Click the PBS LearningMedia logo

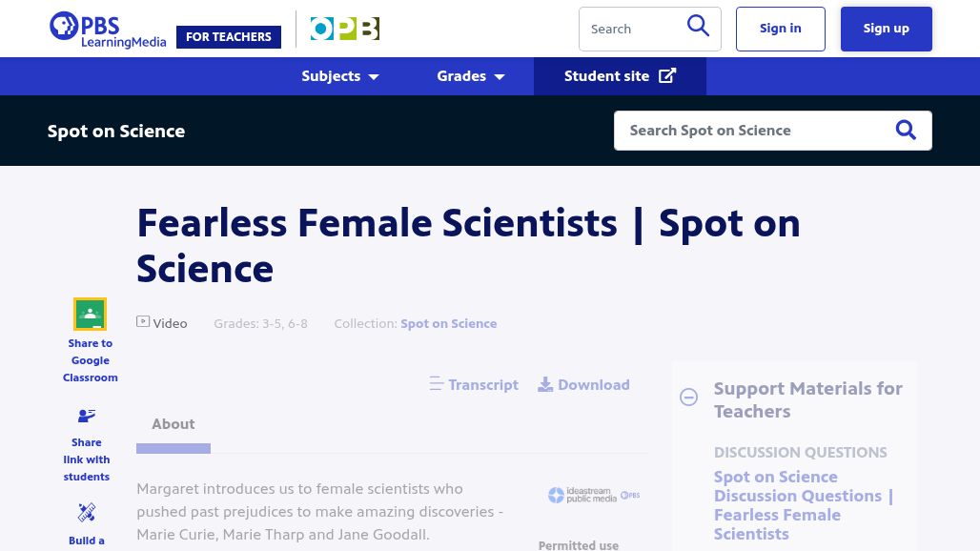108,30
